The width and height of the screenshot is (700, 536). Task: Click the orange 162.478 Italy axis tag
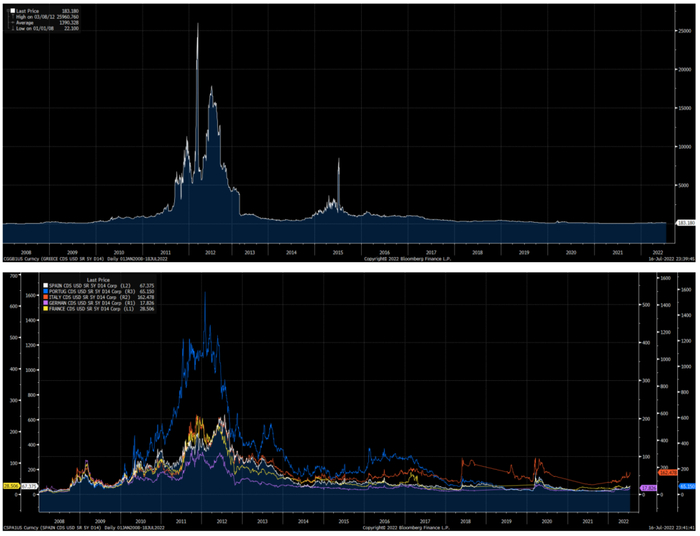pos(667,472)
